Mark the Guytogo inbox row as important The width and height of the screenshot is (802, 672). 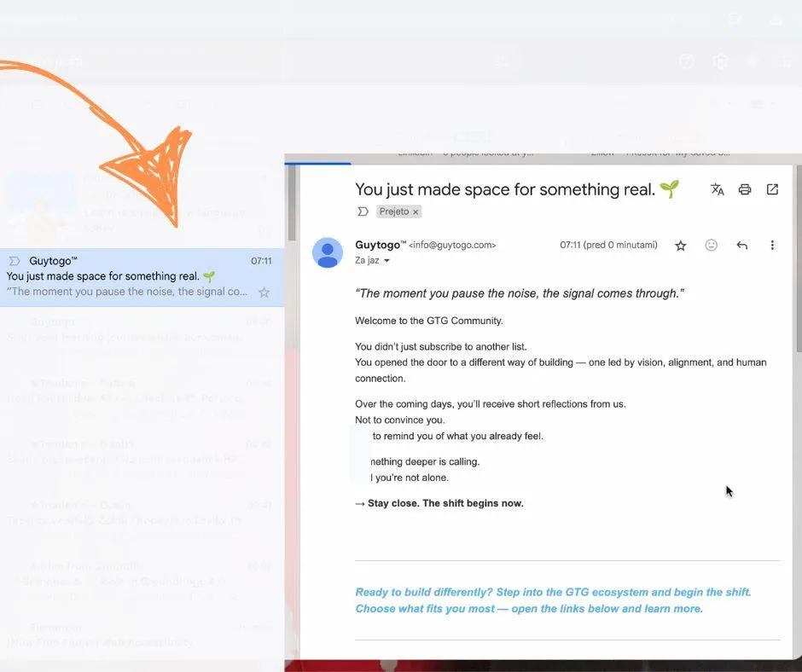(15, 261)
